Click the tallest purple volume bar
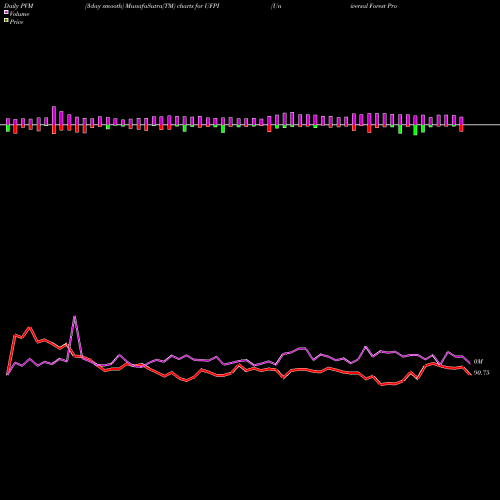The width and height of the screenshot is (500, 500). coord(54,116)
